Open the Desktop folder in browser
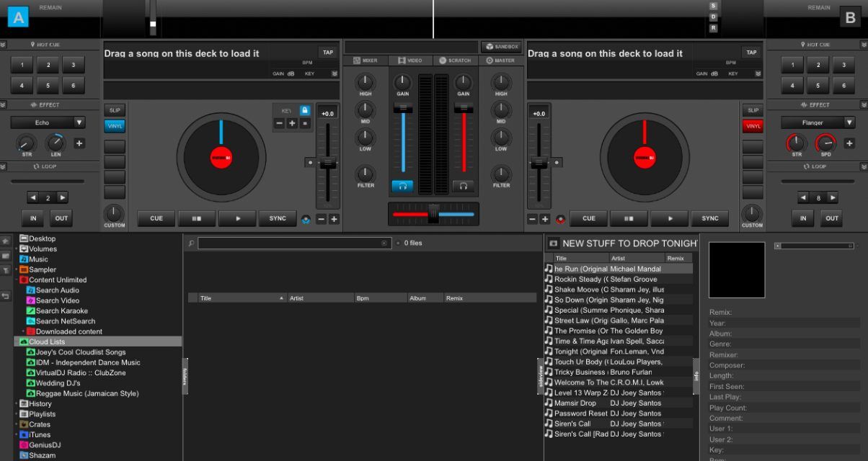The height and width of the screenshot is (461, 868). pyautogui.click(x=37, y=238)
